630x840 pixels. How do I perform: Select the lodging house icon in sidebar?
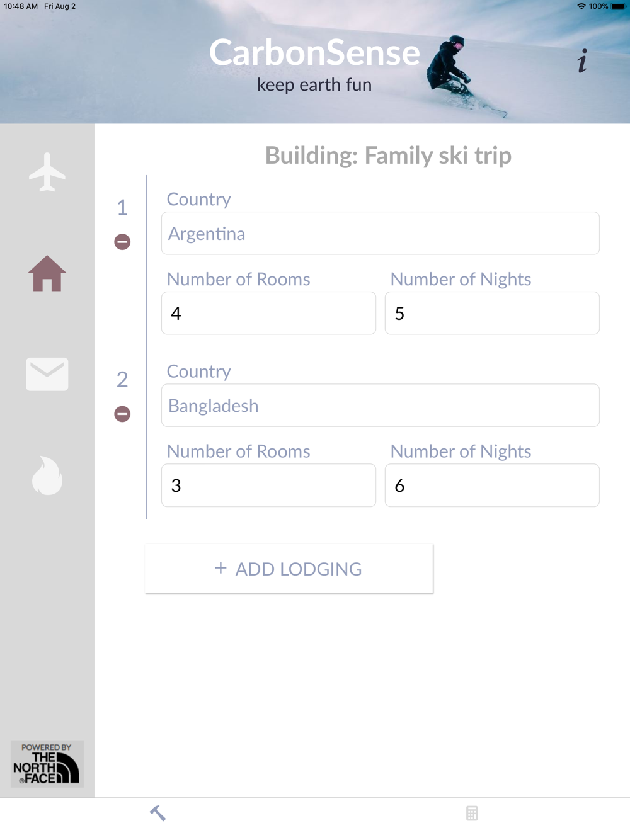coord(47,274)
